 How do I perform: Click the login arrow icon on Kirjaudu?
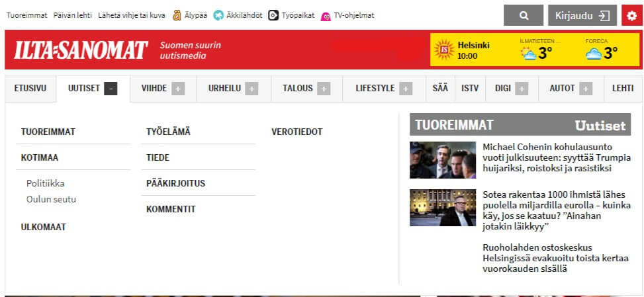[604, 16]
